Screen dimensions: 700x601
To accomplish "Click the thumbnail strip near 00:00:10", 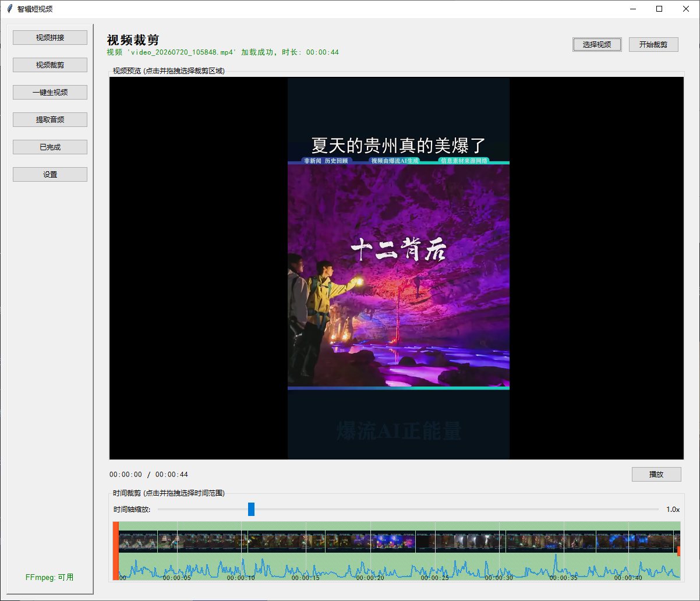I will (x=242, y=542).
